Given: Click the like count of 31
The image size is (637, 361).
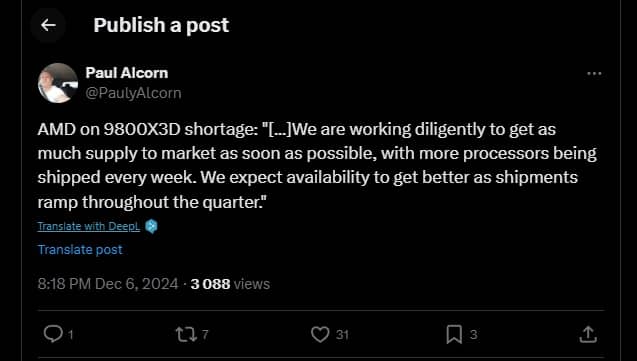Looking at the screenshot, I should pyautogui.click(x=342, y=335).
